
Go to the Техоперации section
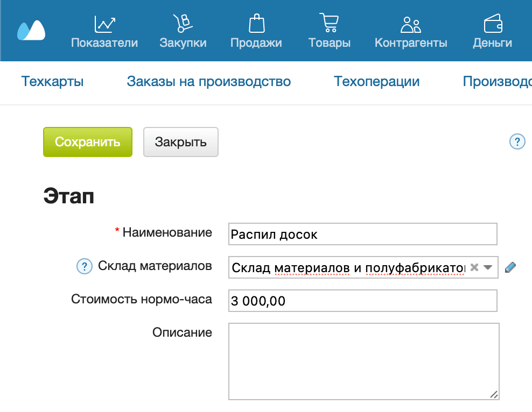tap(376, 82)
